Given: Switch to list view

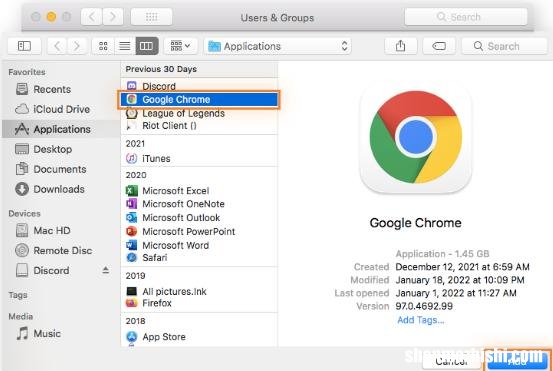Looking at the screenshot, I should pyautogui.click(x=125, y=46).
